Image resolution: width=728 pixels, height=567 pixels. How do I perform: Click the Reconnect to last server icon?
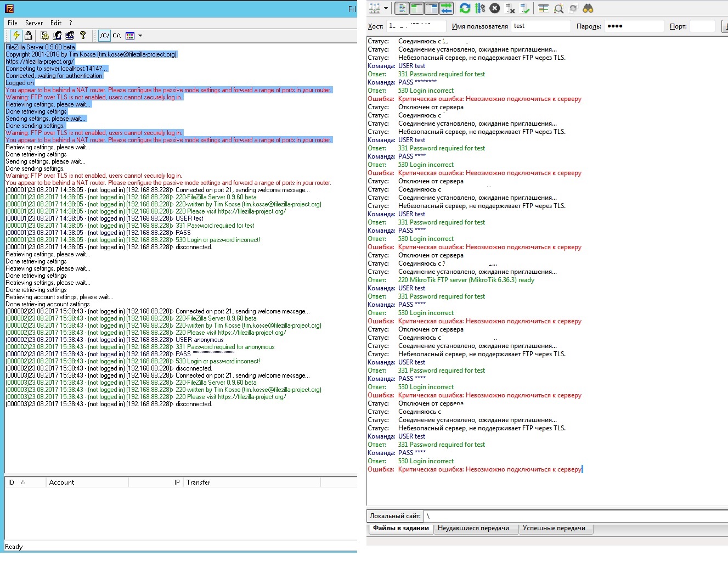coord(525,8)
